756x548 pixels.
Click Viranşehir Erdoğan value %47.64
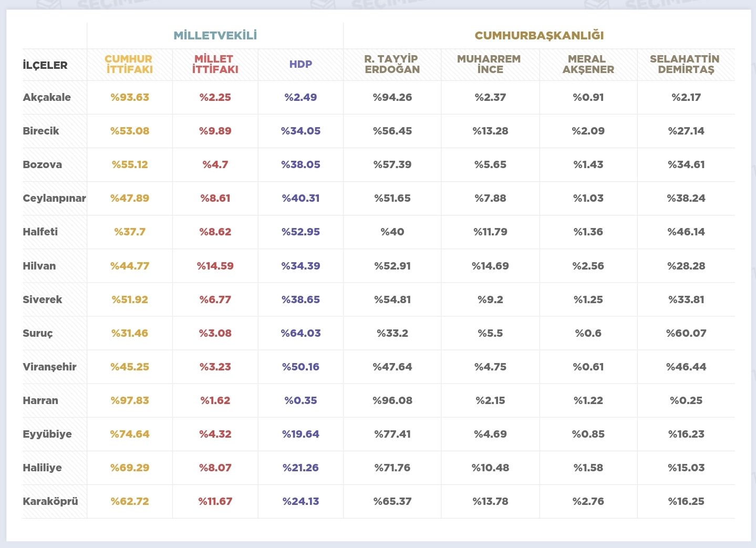pyautogui.click(x=392, y=367)
